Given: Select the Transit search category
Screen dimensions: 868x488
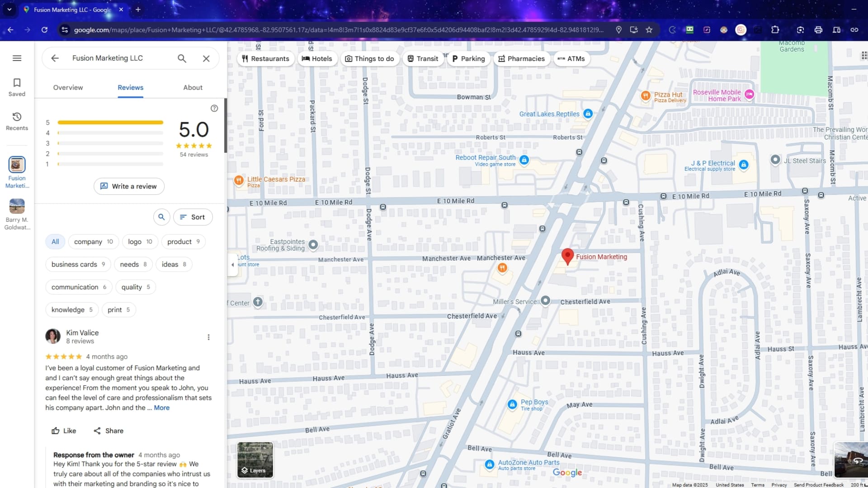Looking at the screenshot, I should [423, 58].
